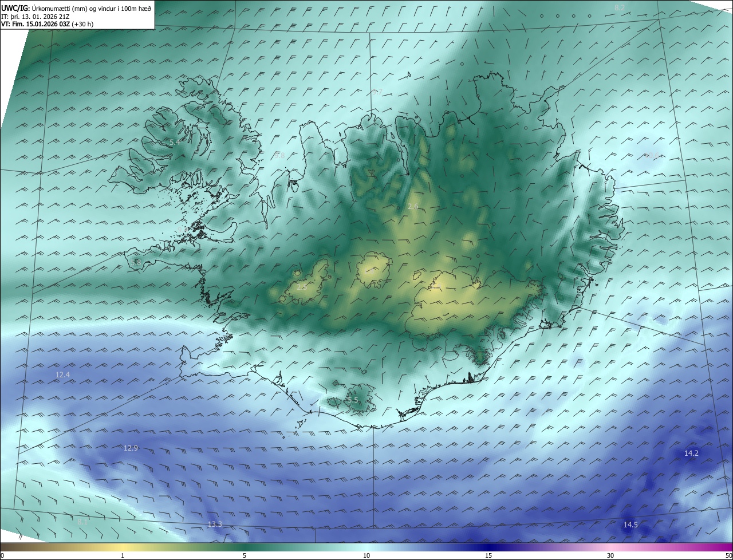
Task: Click the 0 tick on the color scale
Action: [x=2, y=555]
